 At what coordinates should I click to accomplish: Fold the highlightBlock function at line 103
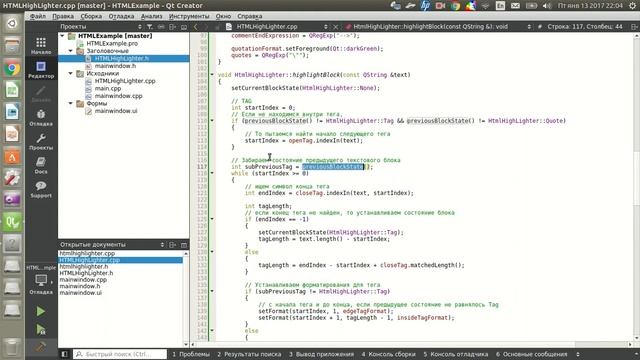212,75
